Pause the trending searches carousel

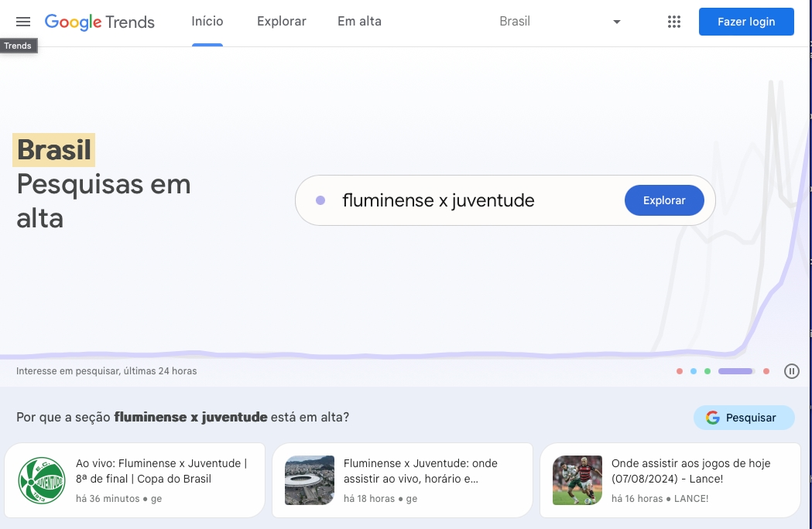point(791,371)
